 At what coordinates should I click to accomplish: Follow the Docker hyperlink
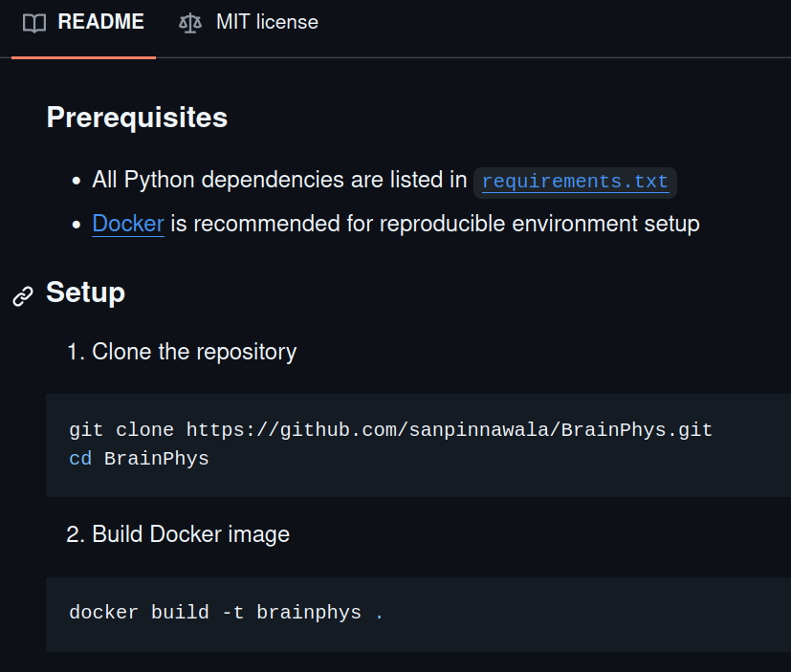click(x=128, y=224)
